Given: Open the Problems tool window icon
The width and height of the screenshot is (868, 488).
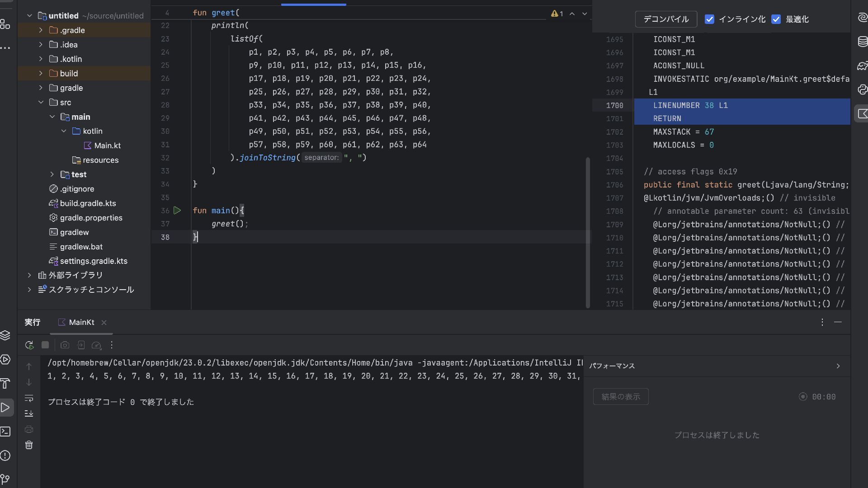Looking at the screenshot, I should tap(5, 455).
